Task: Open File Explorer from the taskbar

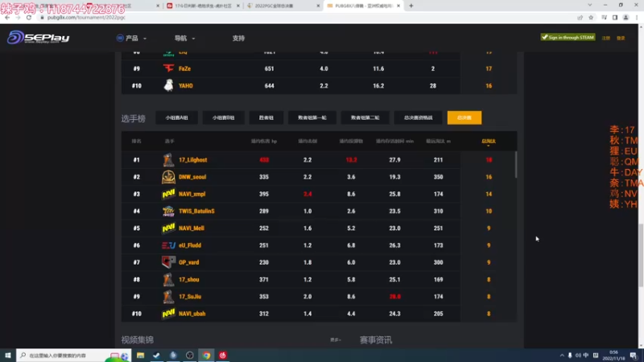Action: tap(140, 355)
